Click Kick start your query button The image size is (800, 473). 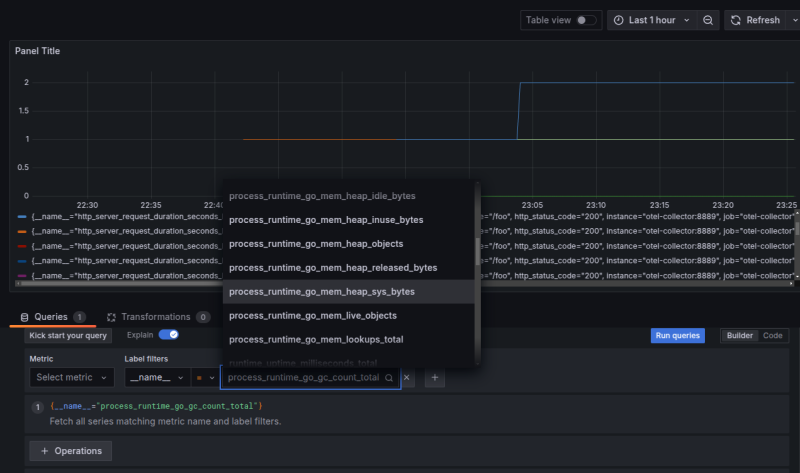point(68,336)
